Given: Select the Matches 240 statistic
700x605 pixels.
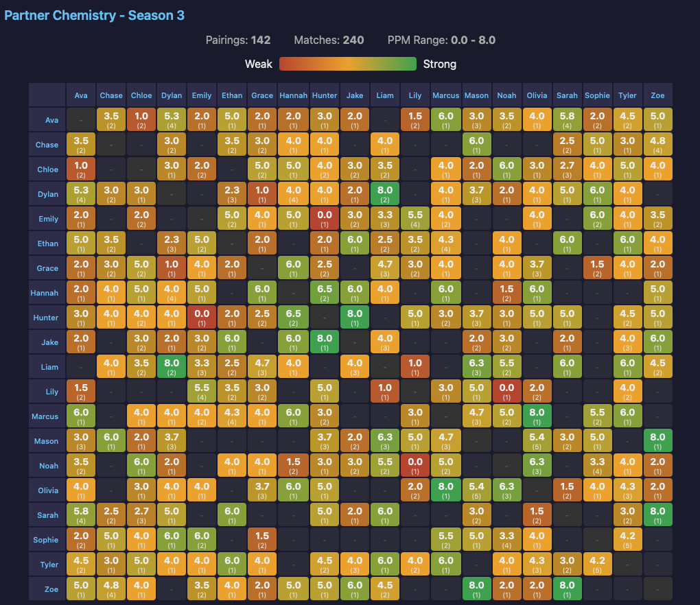Looking at the screenshot, I should pyautogui.click(x=329, y=40).
